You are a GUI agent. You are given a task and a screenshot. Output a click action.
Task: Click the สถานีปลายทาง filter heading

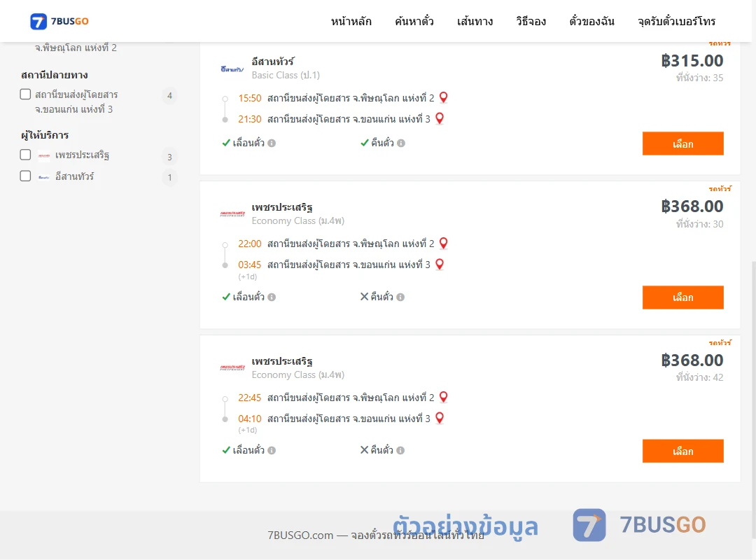tap(55, 75)
